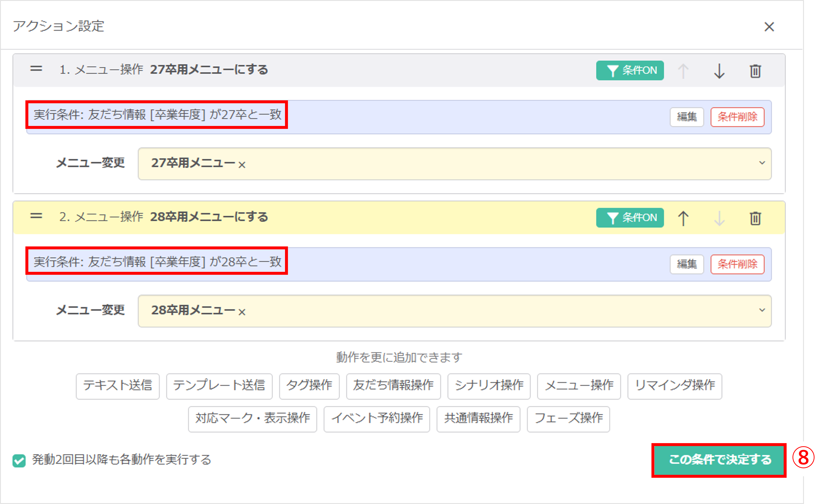Click the disabled down arrow on action 2

[x=719, y=218]
